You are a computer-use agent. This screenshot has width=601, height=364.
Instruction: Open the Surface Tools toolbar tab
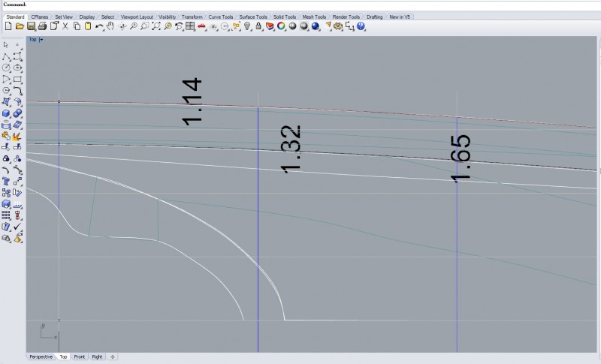coord(253,17)
